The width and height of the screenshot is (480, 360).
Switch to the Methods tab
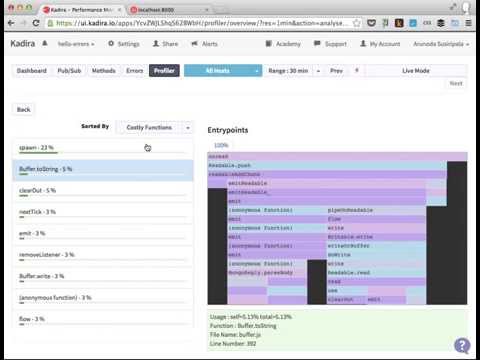(x=104, y=71)
